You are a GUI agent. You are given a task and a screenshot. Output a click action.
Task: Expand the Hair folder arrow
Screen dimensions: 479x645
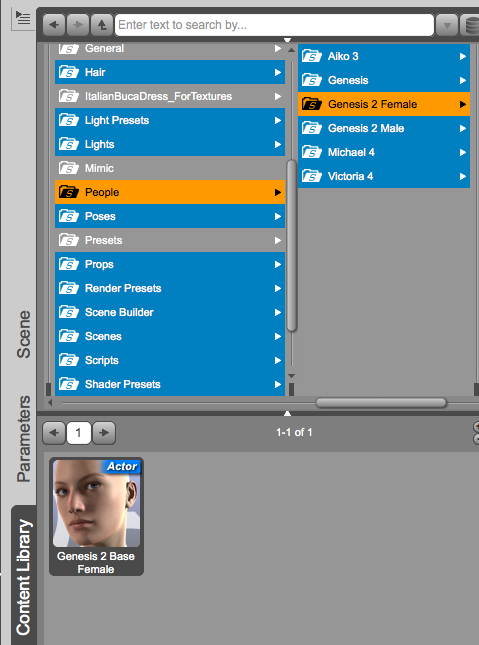pyautogui.click(x=278, y=72)
